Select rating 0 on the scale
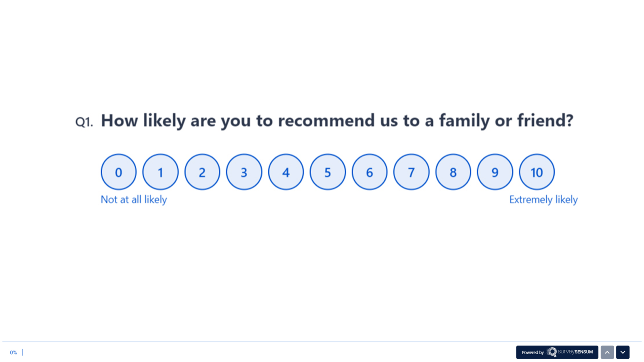Viewport: 644px width, 362px height. point(119,171)
